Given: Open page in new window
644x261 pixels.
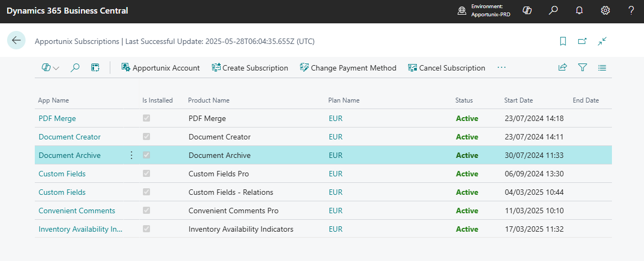Looking at the screenshot, I should 583,41.
